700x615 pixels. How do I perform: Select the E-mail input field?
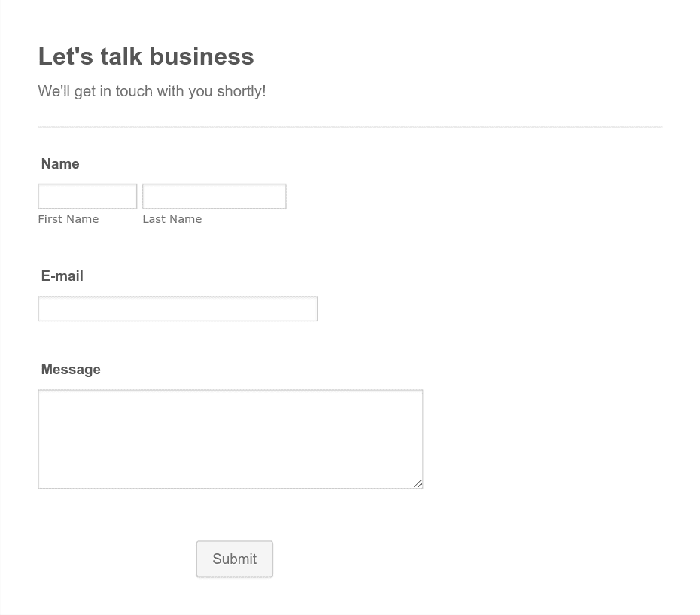point(178,309)
